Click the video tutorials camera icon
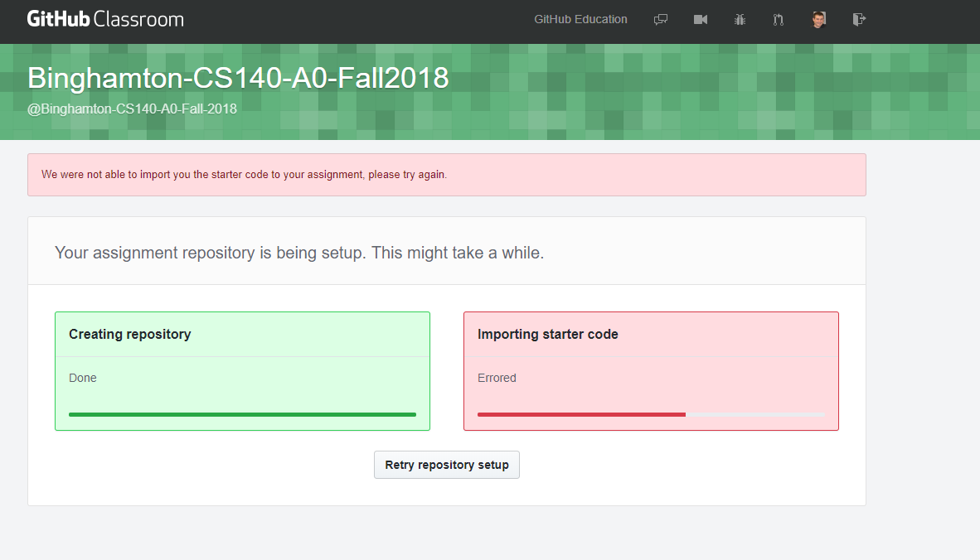Screen dimensions: 980x560 point(701,19)
